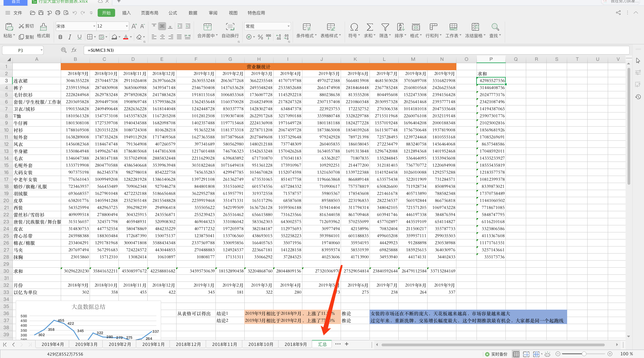
Task: Toggle italic formatting
Action: pyautogui.click(x=70, y=37)
